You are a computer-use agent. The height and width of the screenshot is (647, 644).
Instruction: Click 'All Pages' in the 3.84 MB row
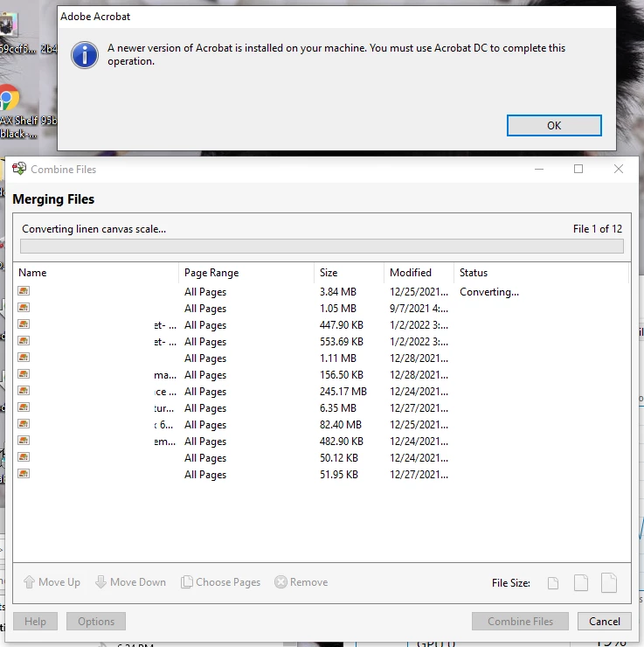pyautogui.click(x=205, y=292)
